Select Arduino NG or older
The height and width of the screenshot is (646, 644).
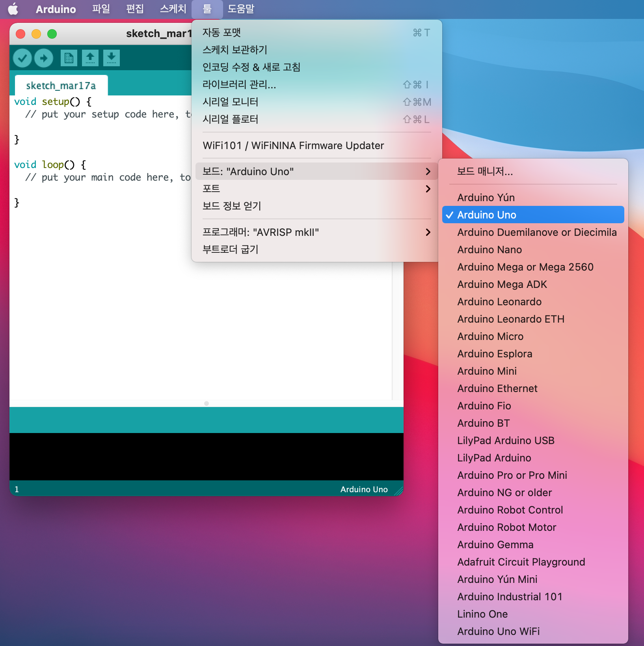[x=533, y=492]
